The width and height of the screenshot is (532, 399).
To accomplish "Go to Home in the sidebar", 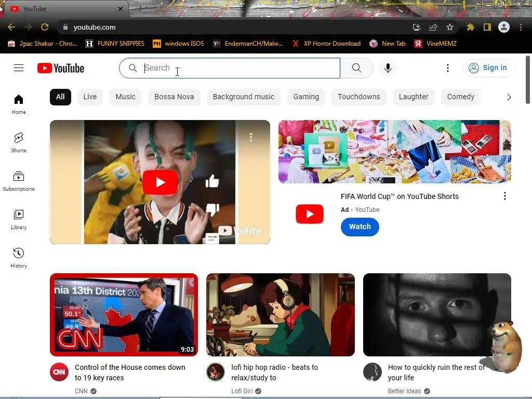I will (x=19, y=104).
